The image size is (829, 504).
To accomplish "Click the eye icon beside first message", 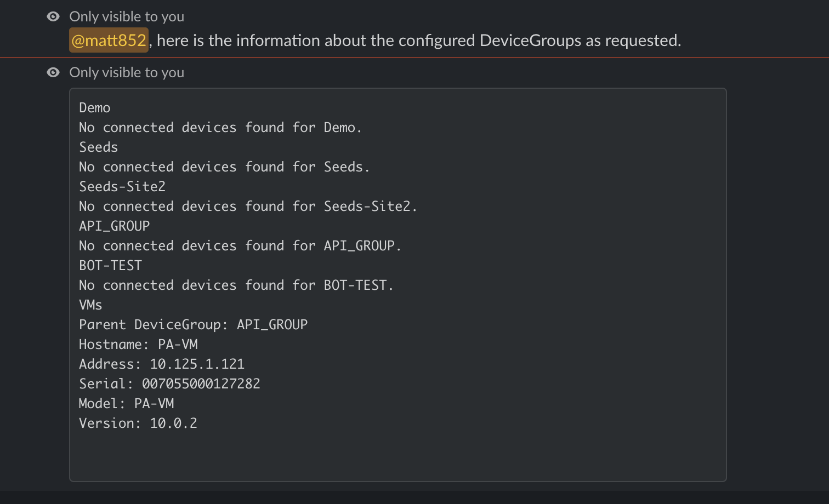I will pyautogui.click(x=53, y=16).
